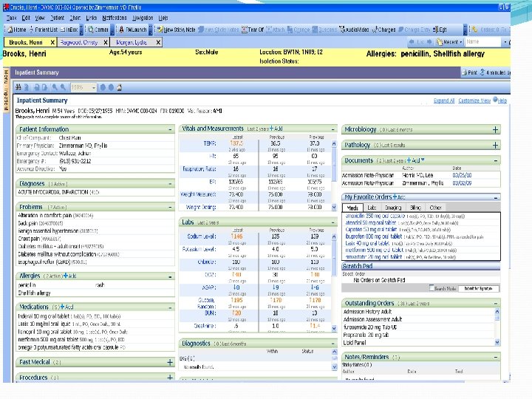Collapse the Patient Information section
This screenshot has height=399, width=532.
pyautogui.click(x=171, y=129)
